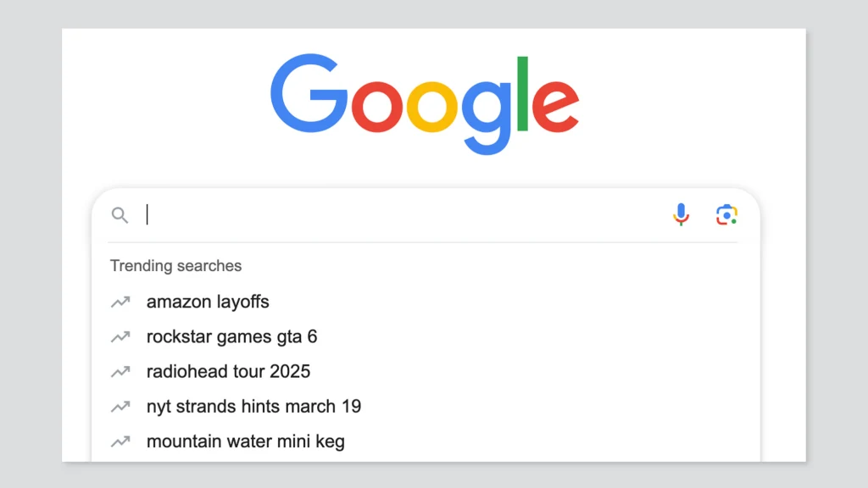Click the 'Trending searches' heading
Image resolution: width=868 pixels, height=488 pixels.
coord(176,265)
